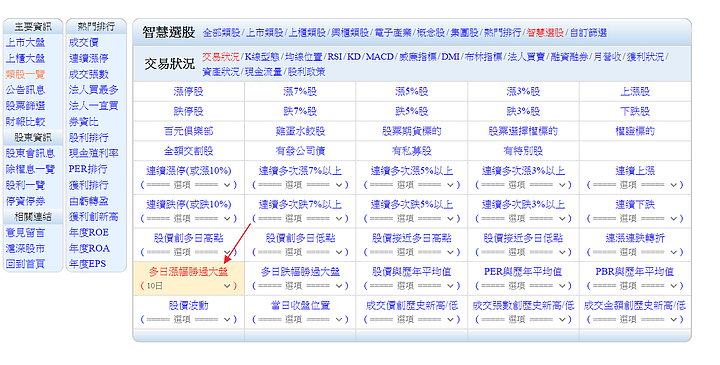Click the 權證標的 link
Screen dimensions: 720x365
(x=635, y=131)
